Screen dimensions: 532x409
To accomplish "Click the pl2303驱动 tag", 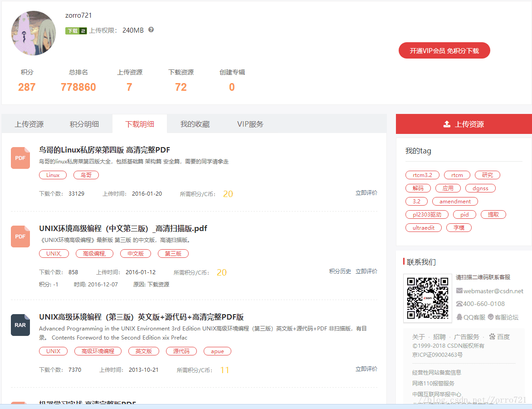I will (x=427, y=215).
